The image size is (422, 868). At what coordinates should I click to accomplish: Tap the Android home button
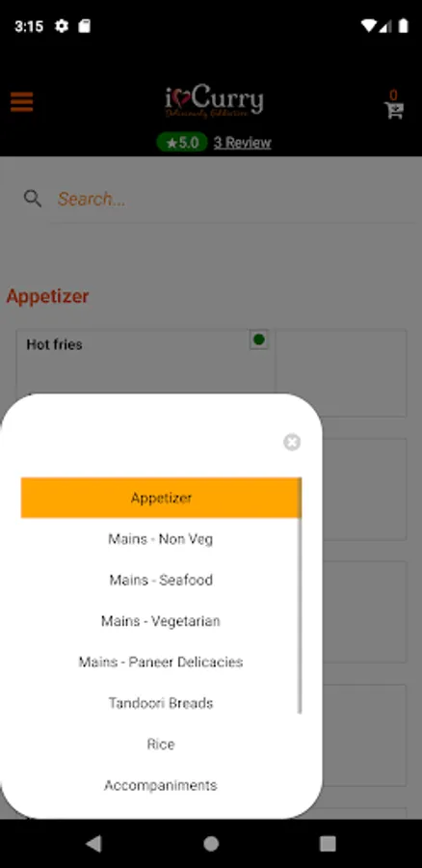tap(211, 843)
